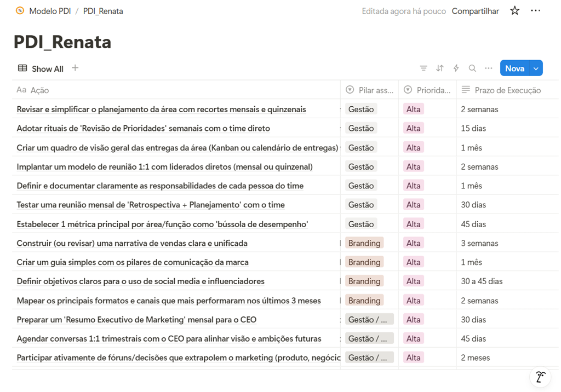Screen dimensions: 561x392
Task: Open the help assistant floating icon
Action: tap(540, 377)
